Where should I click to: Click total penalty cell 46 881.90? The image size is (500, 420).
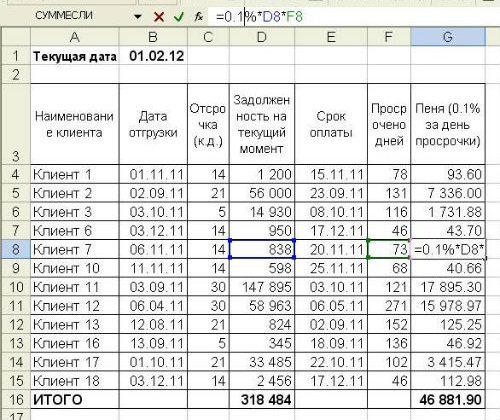tap(448, 399)
